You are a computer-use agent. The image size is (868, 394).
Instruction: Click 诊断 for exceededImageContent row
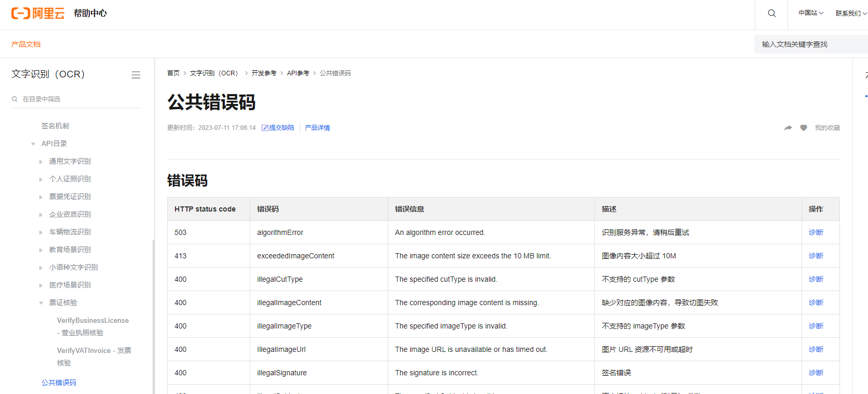pos(816,256)
